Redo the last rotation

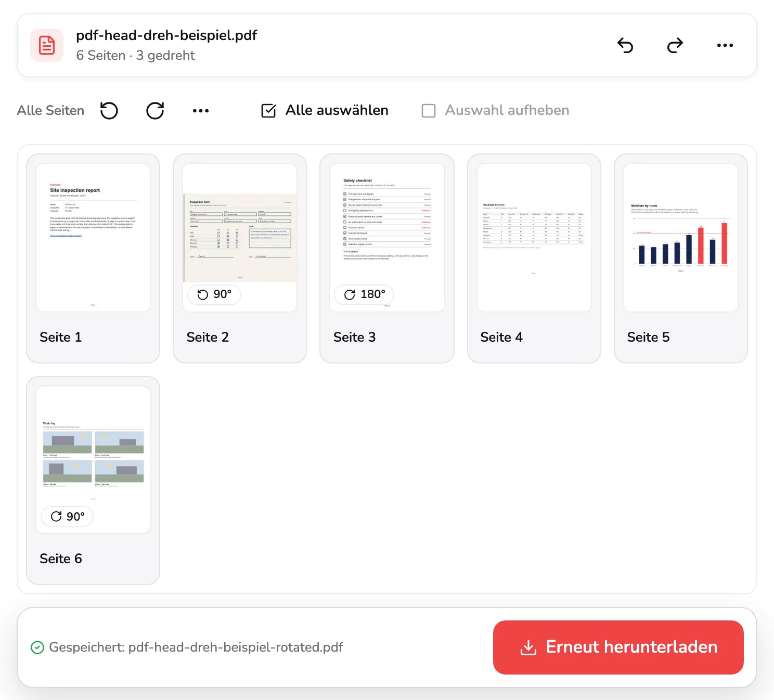coord(675,45)
